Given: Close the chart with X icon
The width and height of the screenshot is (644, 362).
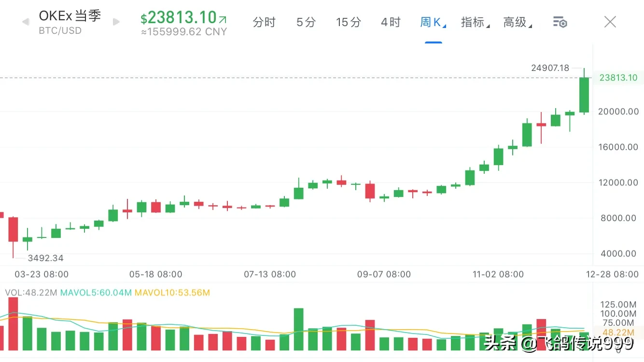Looking at the screenshot, I should [x=610, y=22].
